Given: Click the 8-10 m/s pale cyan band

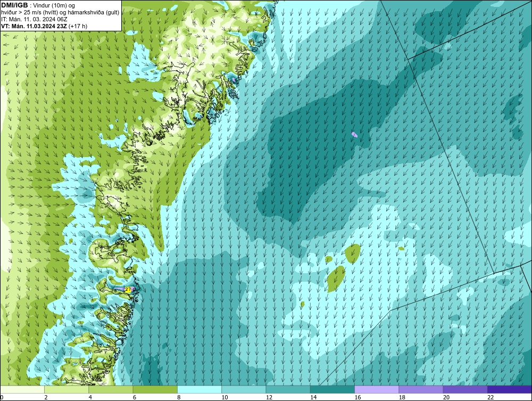Looking at the screenshot, I should [199, 389].
